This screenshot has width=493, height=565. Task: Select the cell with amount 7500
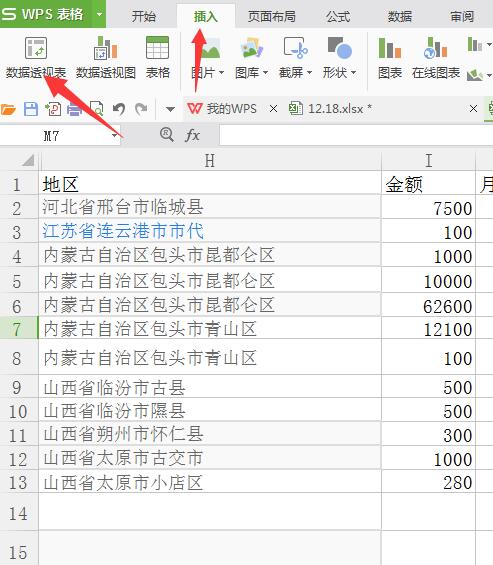pyautogui.click(x=428, y=208)
